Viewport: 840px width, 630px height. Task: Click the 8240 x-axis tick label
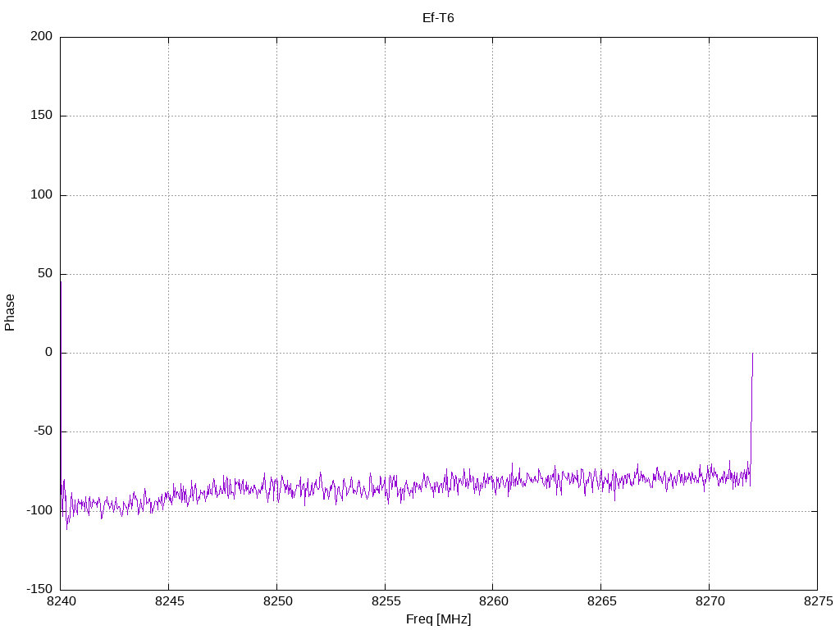62,601
